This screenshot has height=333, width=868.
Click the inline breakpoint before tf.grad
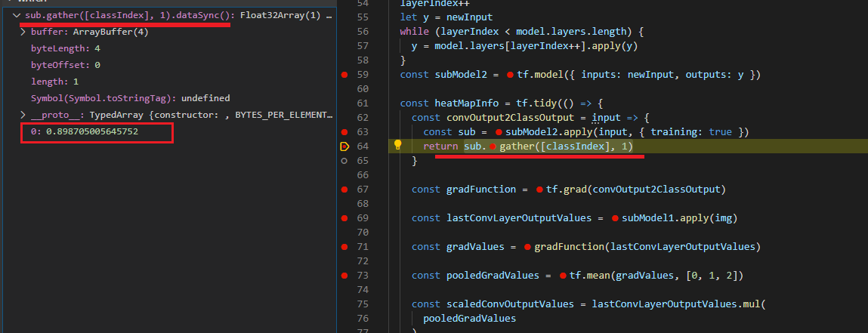(539, 190)
